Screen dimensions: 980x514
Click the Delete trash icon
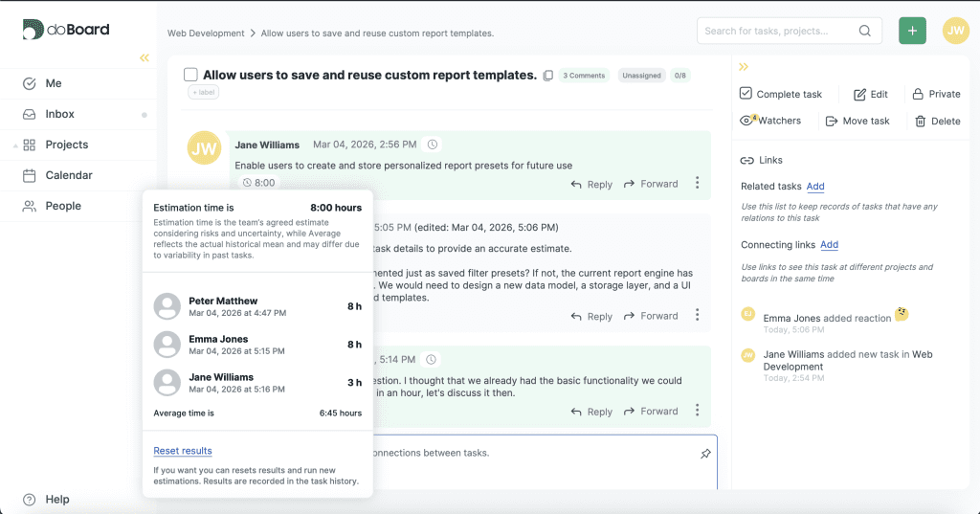coord(920,122)
